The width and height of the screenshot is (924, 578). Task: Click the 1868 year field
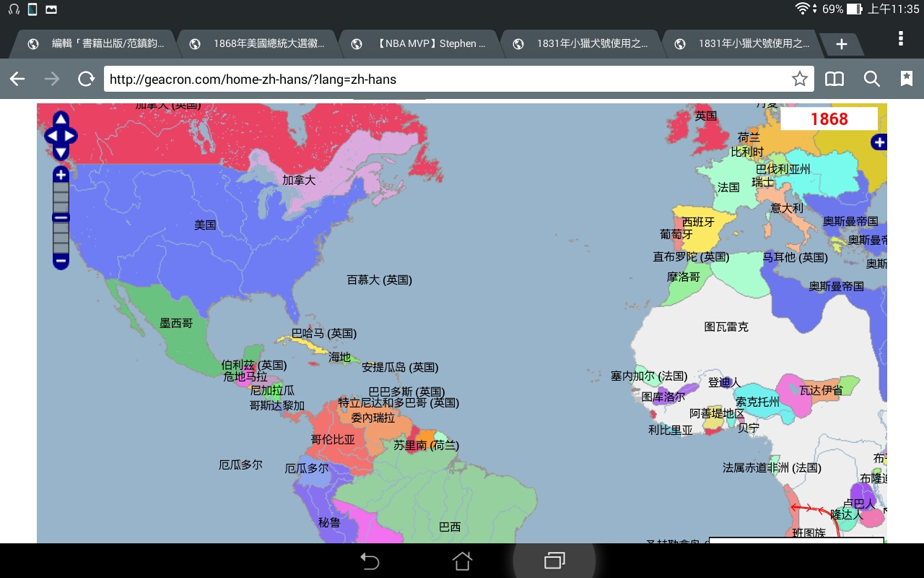[829, 119]
